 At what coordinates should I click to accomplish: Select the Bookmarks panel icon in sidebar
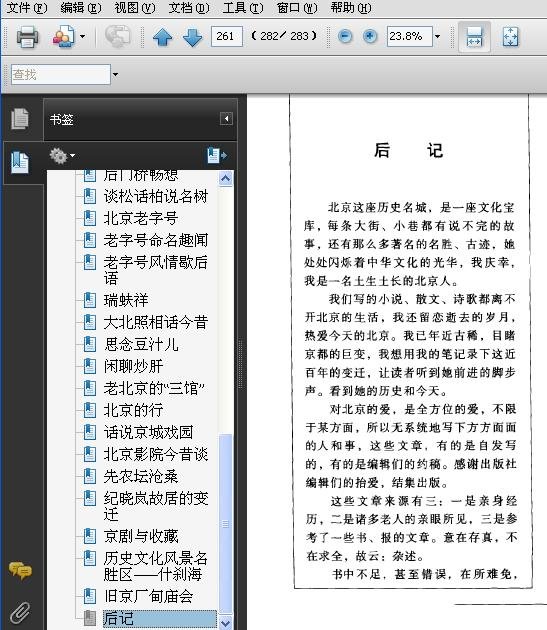pos(20,162)
